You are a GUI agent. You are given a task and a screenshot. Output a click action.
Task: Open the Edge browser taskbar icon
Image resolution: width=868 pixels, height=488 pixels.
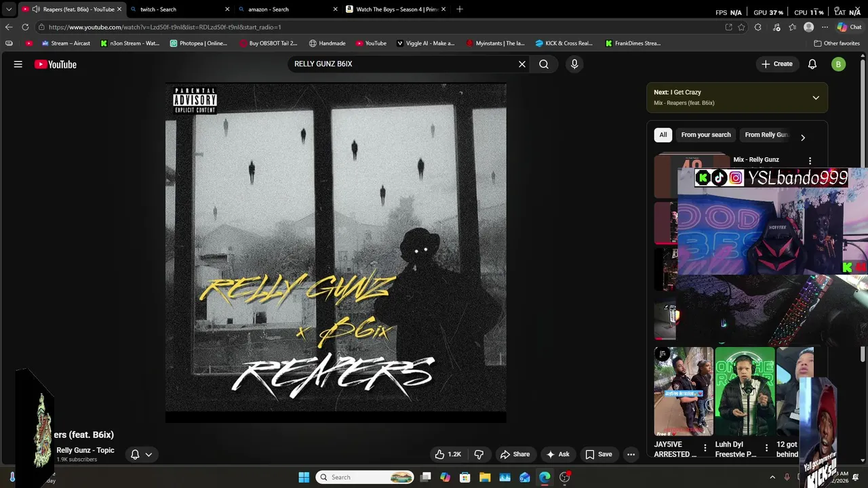[x=545, y=477]
